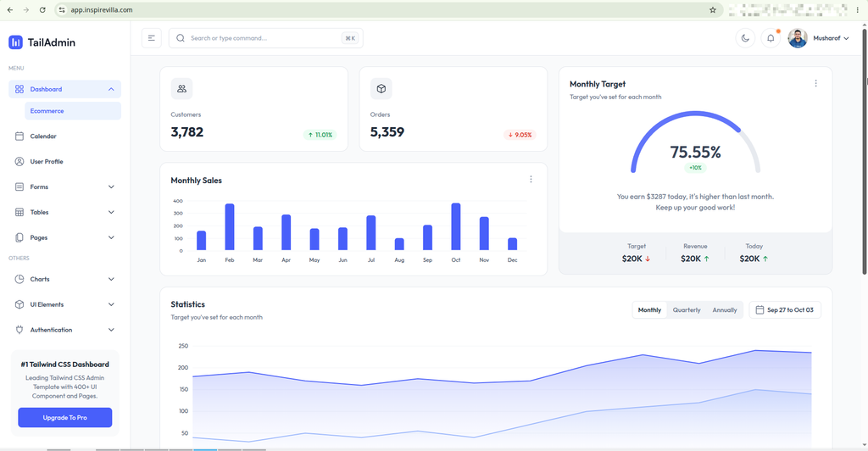Open Sep 27 to Oct 03 date picker
Screen dimensions: 868x451
tap(785, 310)
